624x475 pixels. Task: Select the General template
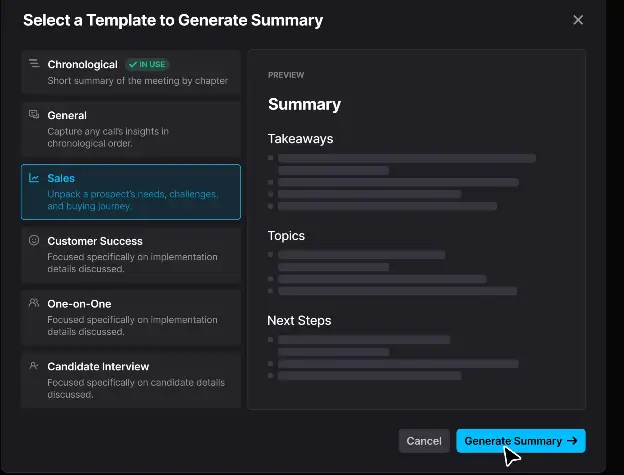pos(131,129)
